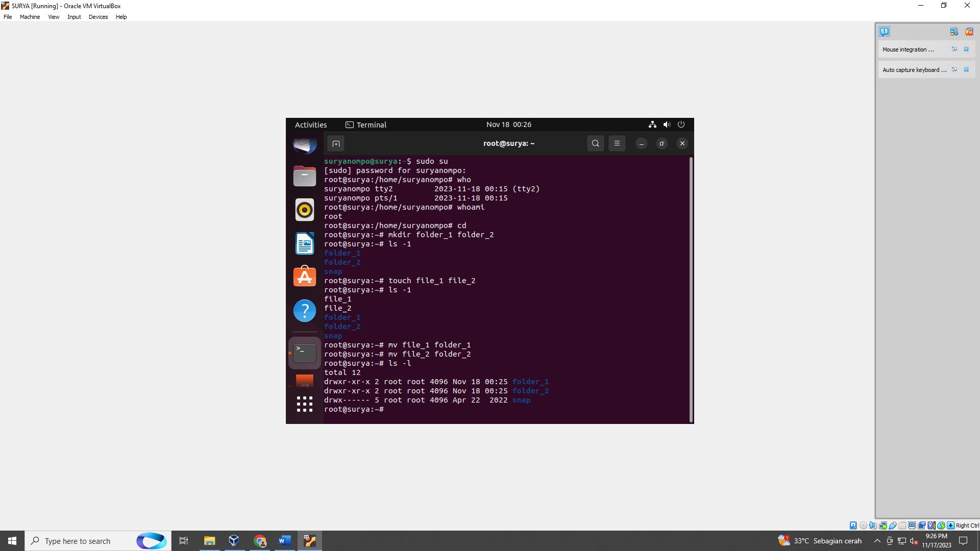Open Help from the Ubuntu dock
This screenshot has width=980, height=551.
(305, 310)
